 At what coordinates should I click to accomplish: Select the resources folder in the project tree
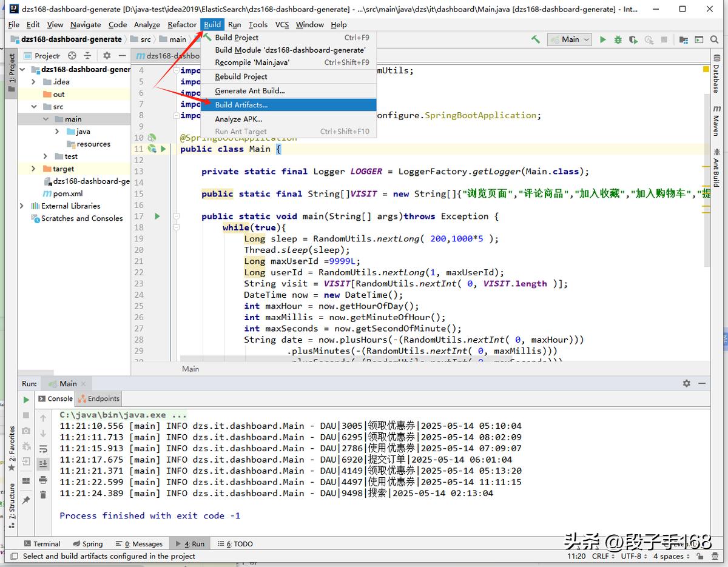click(88, 144)
